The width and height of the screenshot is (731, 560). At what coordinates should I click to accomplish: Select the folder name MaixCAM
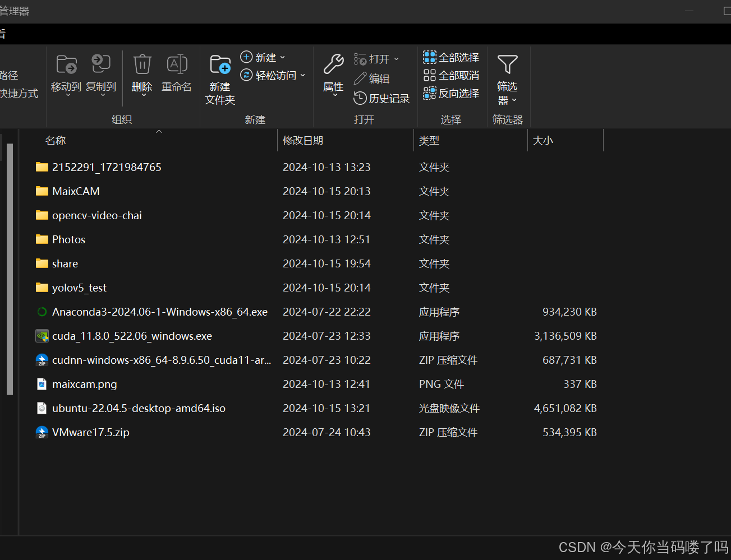pos(76,191)
